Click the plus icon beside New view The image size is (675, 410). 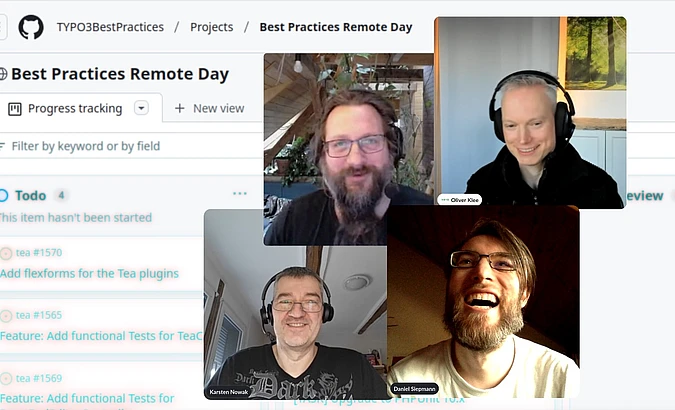pos(180,109)
